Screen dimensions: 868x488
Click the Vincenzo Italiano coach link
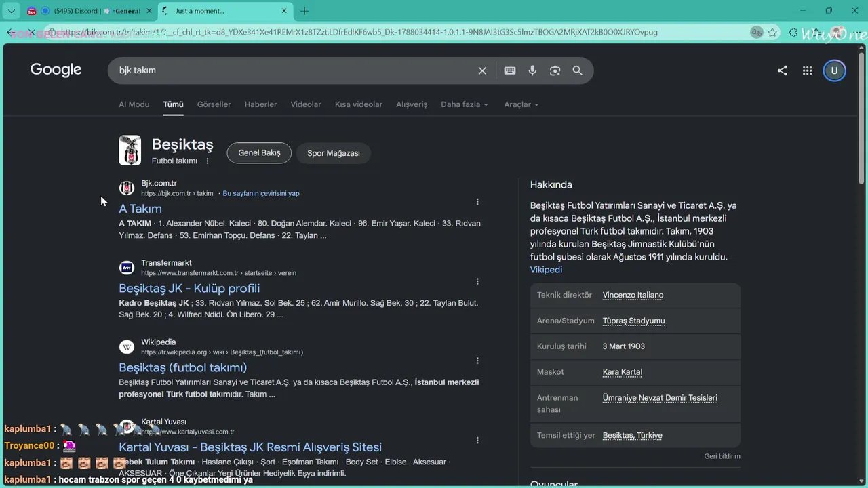[633, 295]
